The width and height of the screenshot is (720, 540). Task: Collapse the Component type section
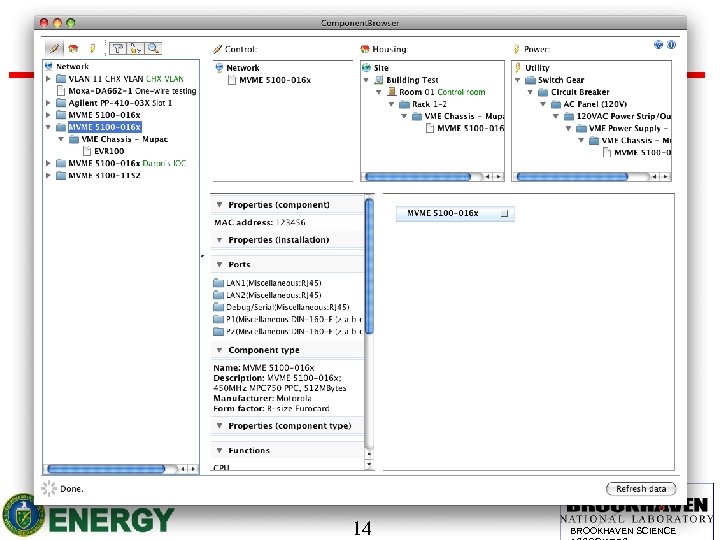tap(219, 350)
